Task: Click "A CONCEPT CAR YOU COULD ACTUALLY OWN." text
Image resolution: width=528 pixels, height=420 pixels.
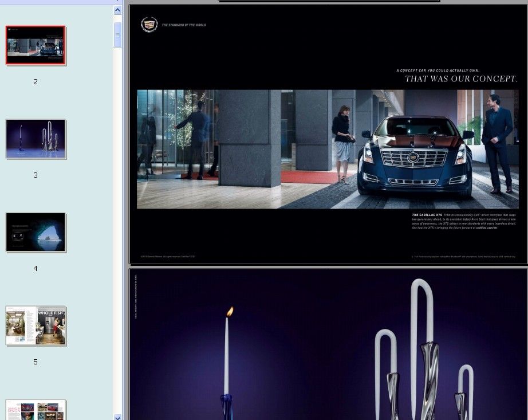Action: [438, 70]
